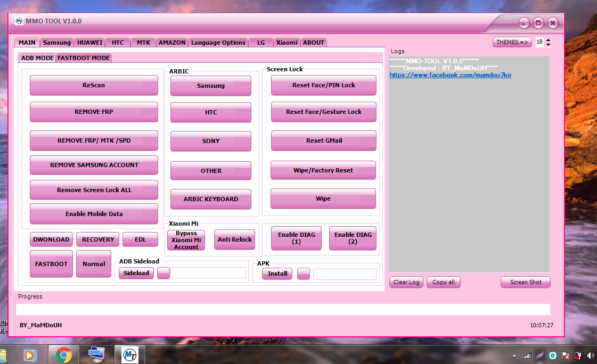Click the APK path input field
This screenshot has width=597, height=364.
click(345, 274)
